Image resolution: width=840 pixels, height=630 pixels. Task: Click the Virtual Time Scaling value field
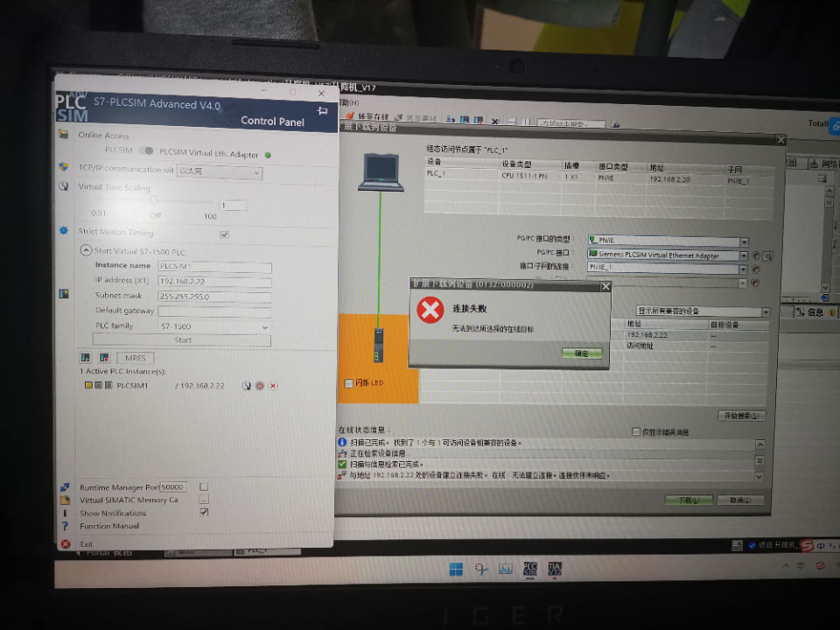coord(233,205)
